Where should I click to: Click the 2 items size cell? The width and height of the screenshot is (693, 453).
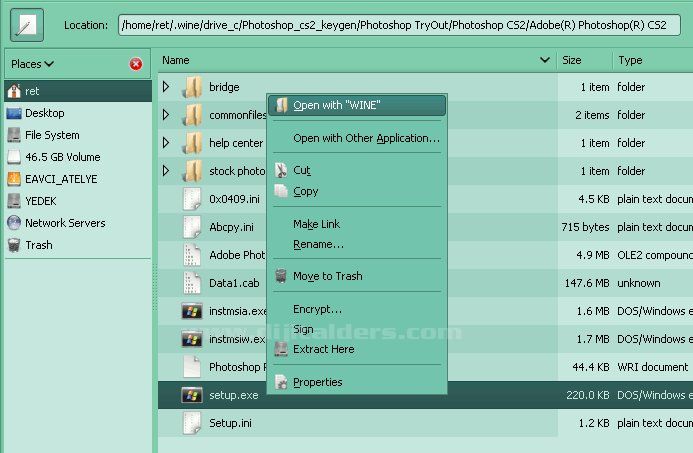[x=592, y=115]
